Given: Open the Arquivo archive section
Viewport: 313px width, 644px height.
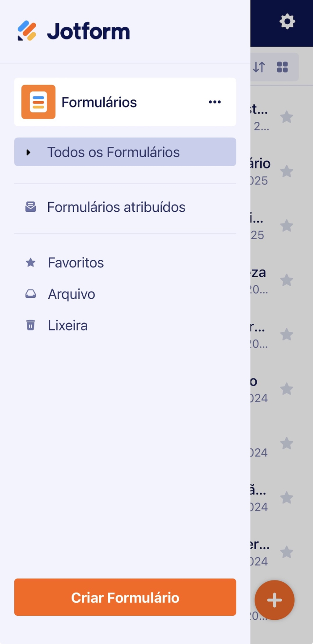Looking at the screenshot, I should click(x=71, y=294).
